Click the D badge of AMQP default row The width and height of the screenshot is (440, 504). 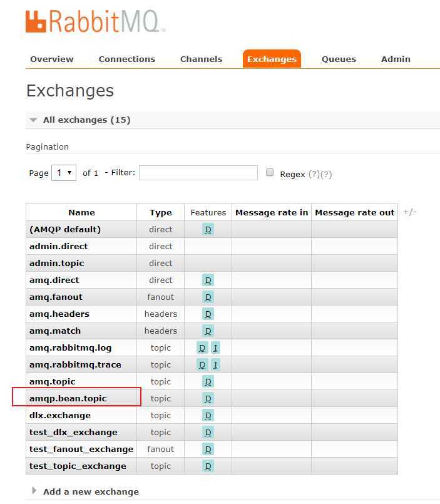pyautogui.click(x=208, y=229)
